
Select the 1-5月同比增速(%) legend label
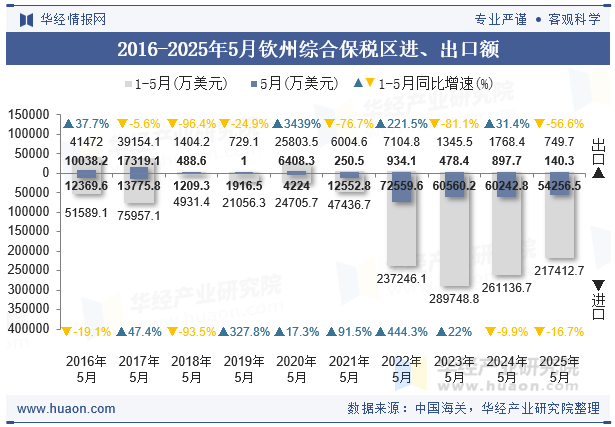click(x=436, y=84)
